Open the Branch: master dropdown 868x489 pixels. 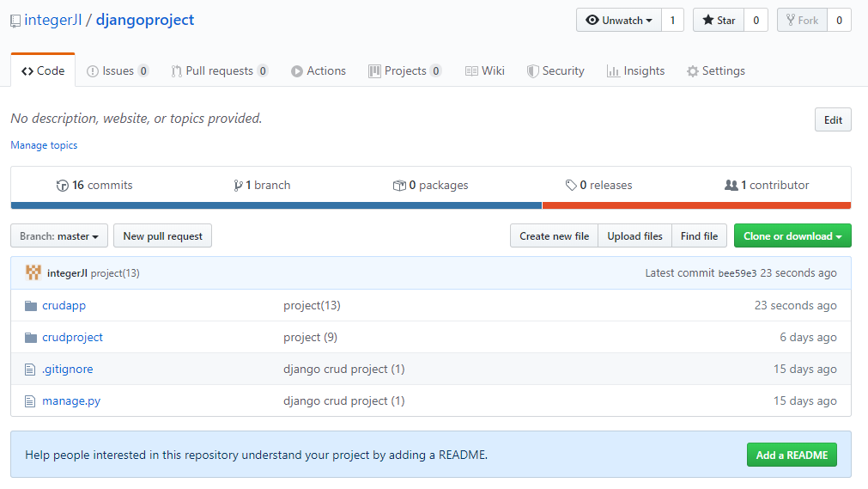(59, 236)
